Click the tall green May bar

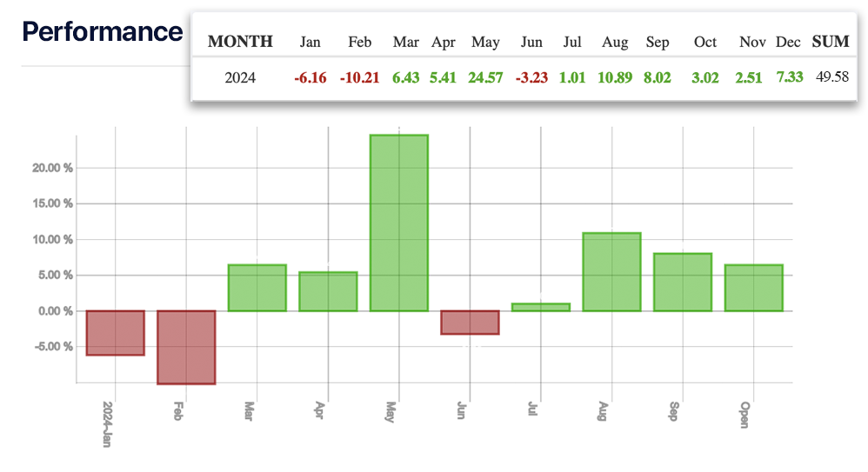[x=398, y=223]
